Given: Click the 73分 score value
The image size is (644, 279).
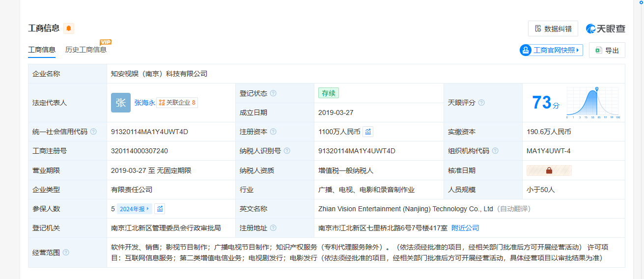Looking at the screenshot, I should click(x=546, y=103).
